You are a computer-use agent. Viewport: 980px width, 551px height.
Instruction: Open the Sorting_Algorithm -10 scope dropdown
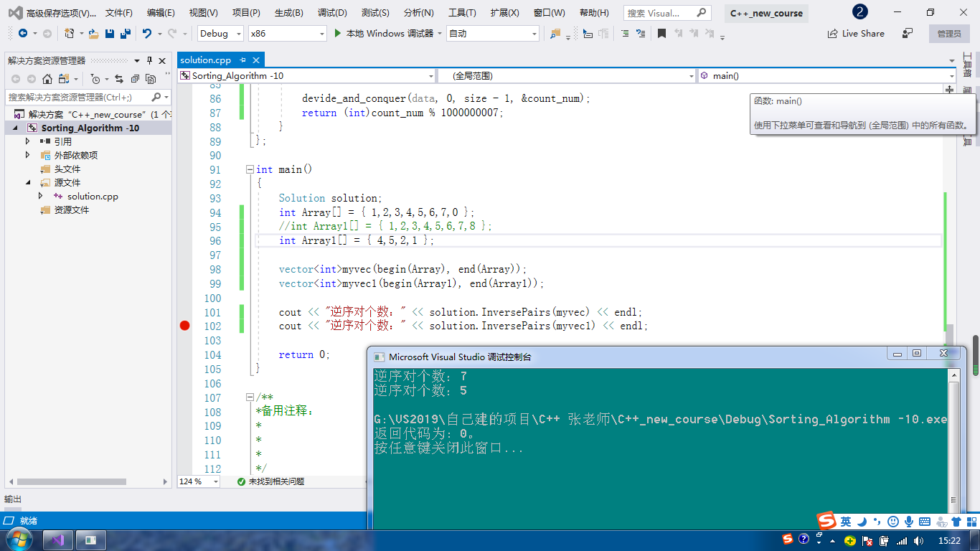[x=431, y=76]
